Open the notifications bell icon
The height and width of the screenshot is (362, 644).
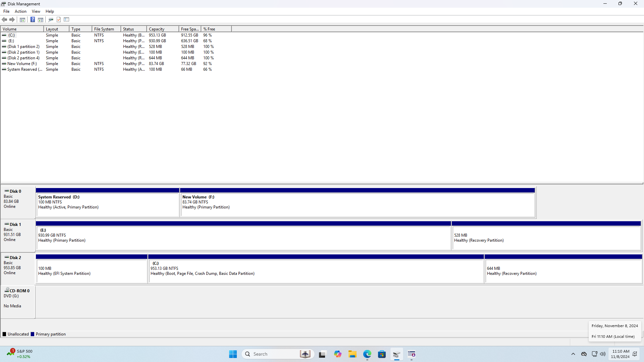click(x=635, y=354)
